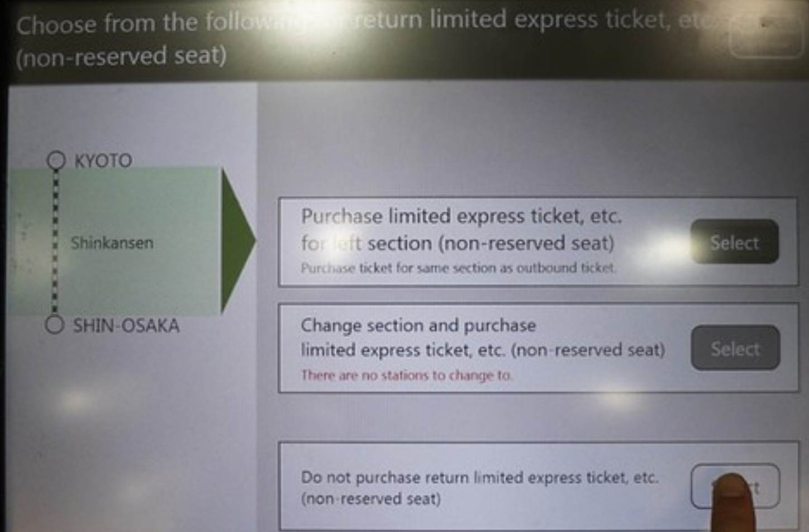Image resolution: width=809 pixels, height=532 pixels.
Task: Tap "(non-reserved seat)" in the header
Action: (x=121, y=56)
